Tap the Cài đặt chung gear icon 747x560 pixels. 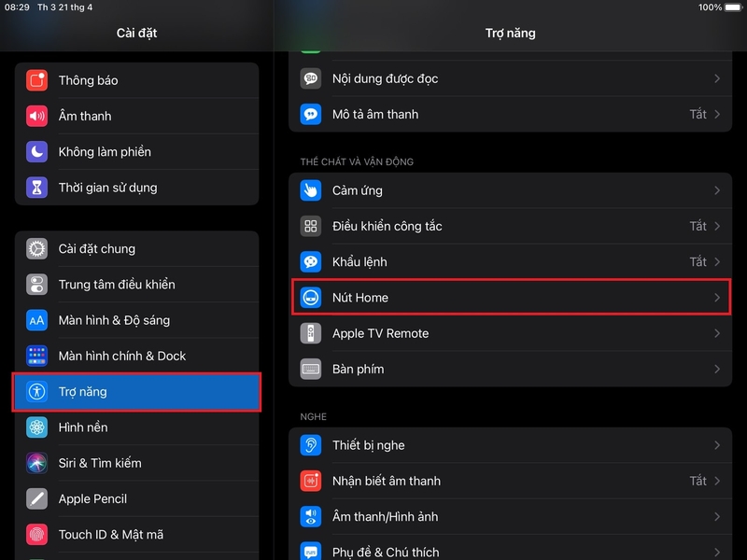(x=36, y=248)
